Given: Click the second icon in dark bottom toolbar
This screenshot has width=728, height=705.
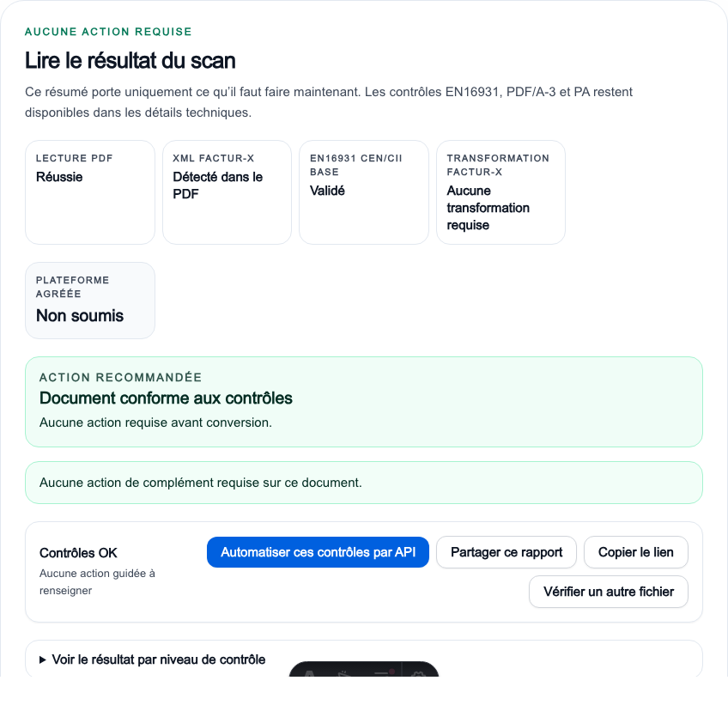Looking at the screenshot, I should 343,673.
